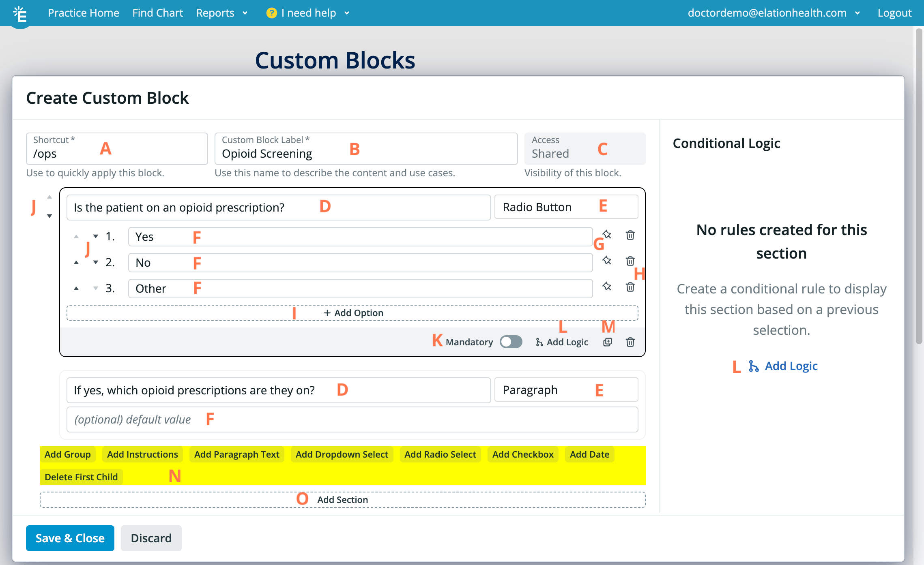Click the 'No' option text field

(x=360, y=263)
